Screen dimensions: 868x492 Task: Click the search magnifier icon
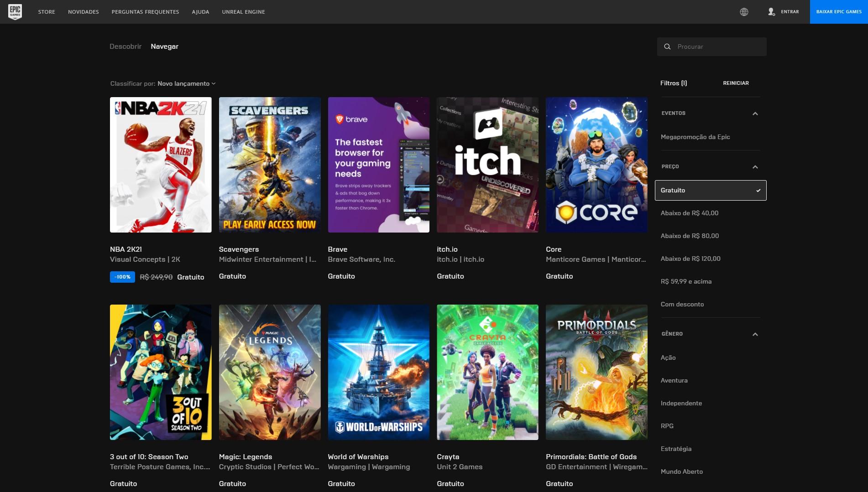tap(667, 47)
